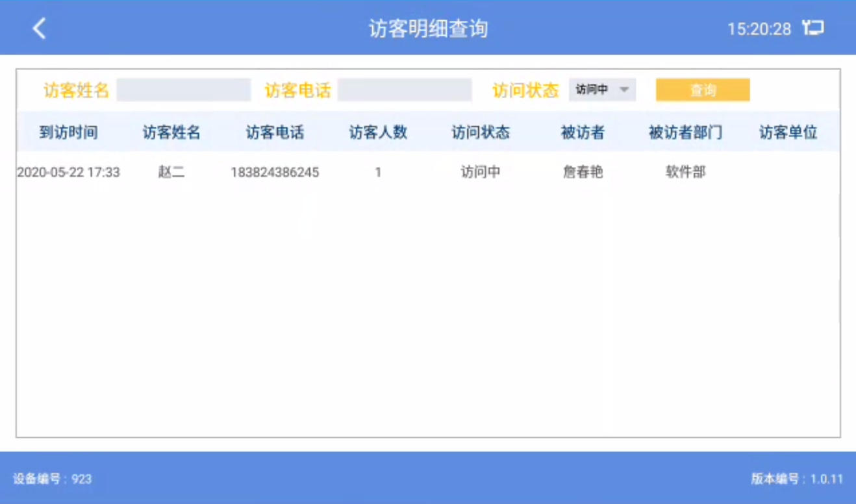856x504 pixels.
Task: Click the 到访时间 column header
Action: click(x=68, y=132)
